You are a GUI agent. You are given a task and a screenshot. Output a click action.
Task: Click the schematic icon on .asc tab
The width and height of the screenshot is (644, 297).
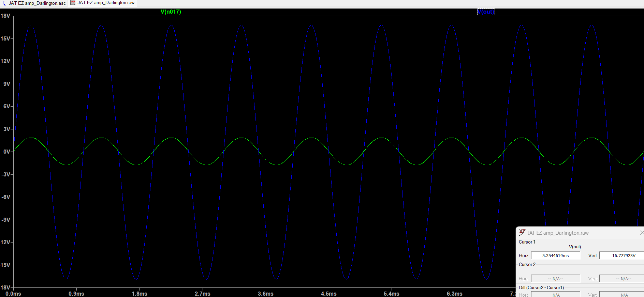(3, 3)
